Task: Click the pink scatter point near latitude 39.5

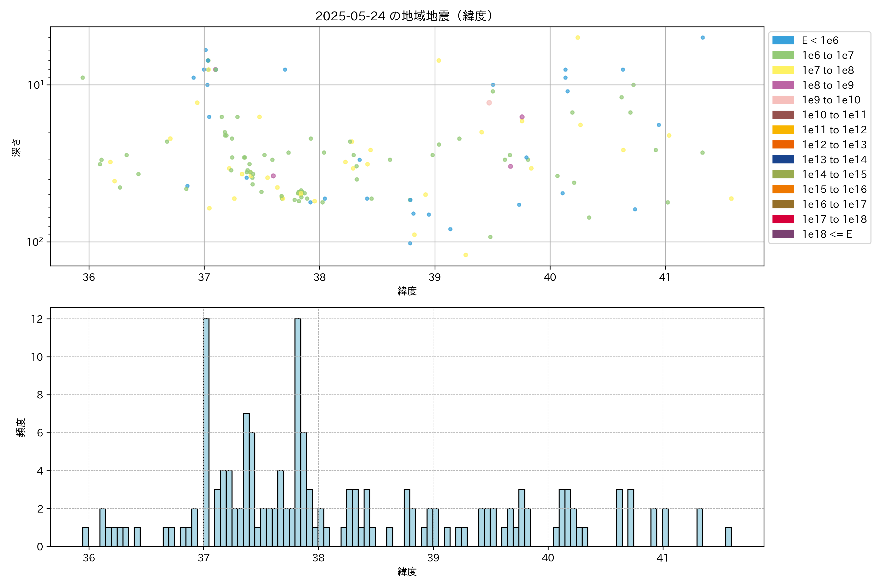Action: 489,103
